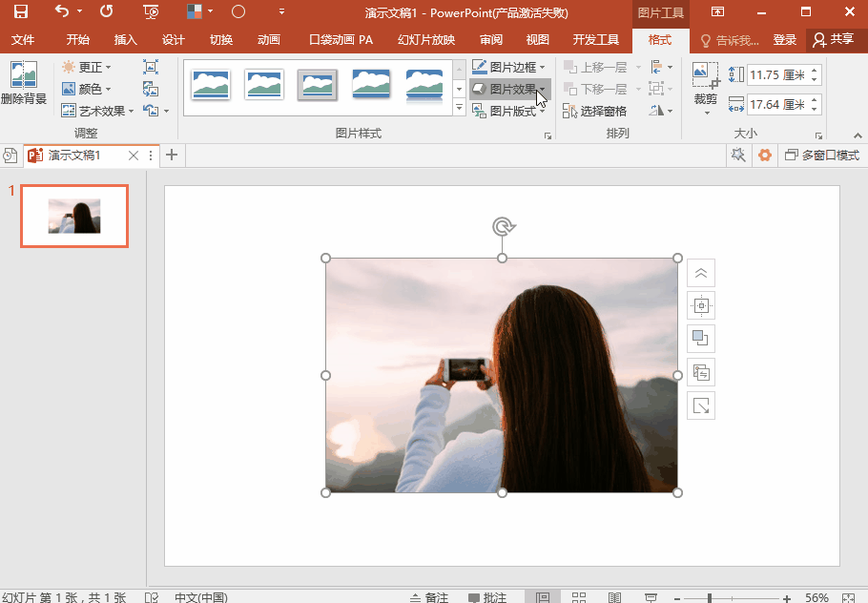This screenshot has width=868, height=603.
Task: Click the center-align icon beside picture
Action: (701, 305)
